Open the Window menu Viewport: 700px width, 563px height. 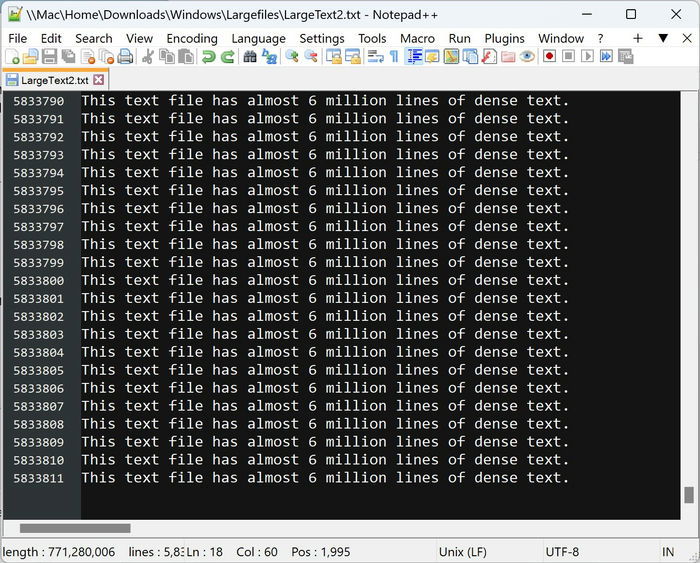[x=561, y=38]
